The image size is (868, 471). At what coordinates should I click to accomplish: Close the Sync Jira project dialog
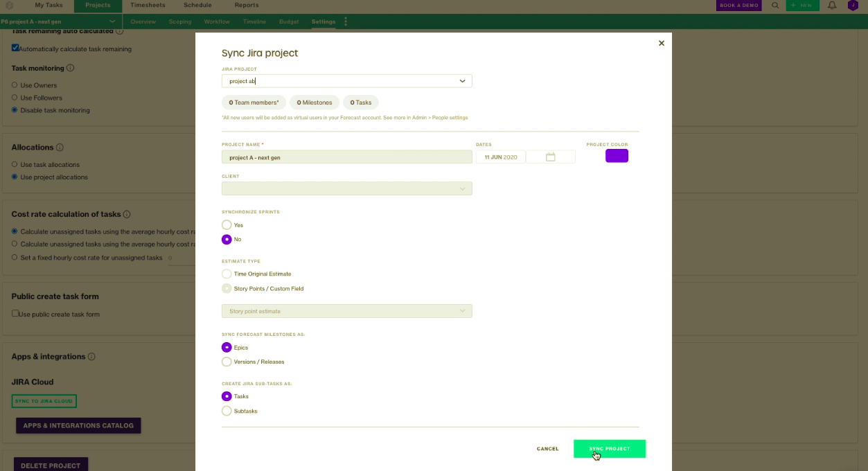pos(661,43)
